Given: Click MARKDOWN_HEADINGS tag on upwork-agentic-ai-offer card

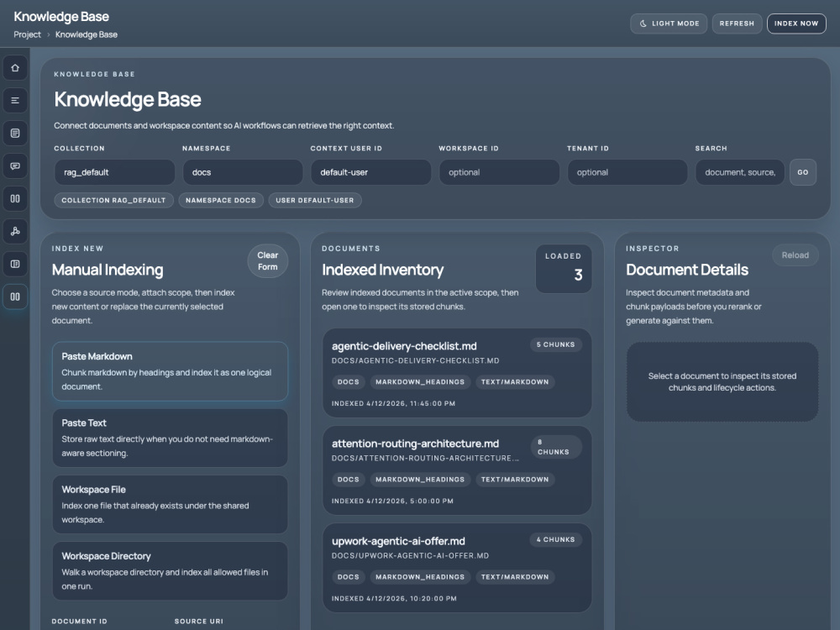Looking at the screenshot, I should [420, 577].
